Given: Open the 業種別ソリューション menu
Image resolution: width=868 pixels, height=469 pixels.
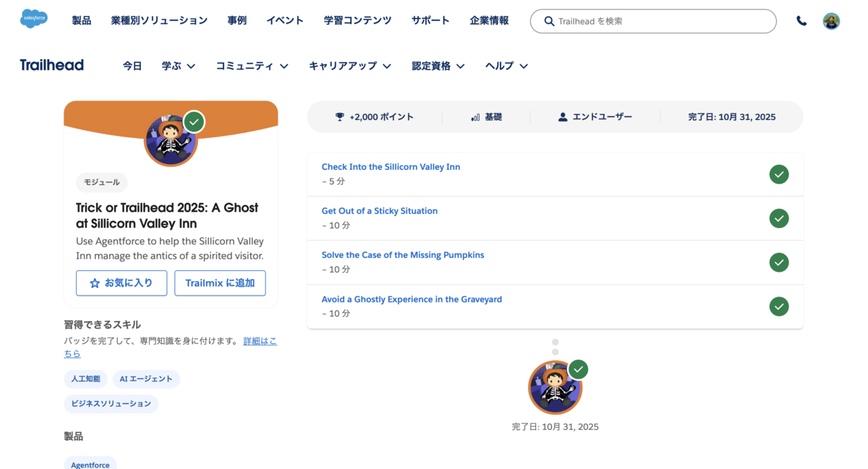Looking at the screenshot, I should (159, 20).
